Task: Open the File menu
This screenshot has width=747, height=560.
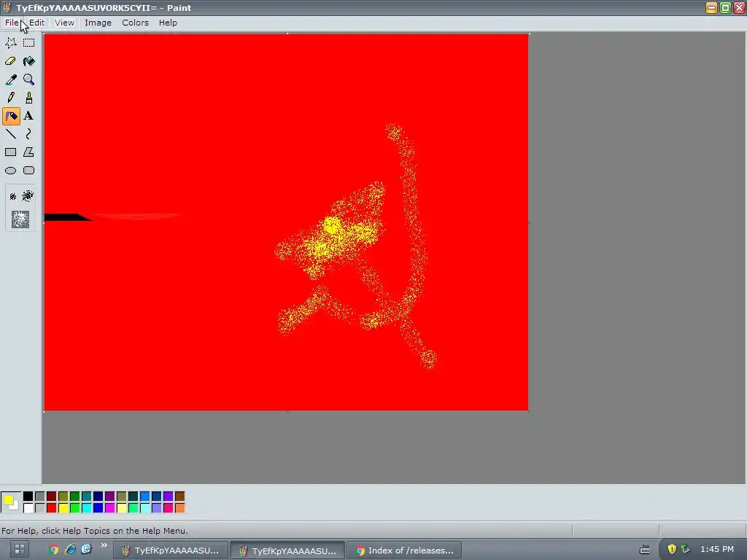Action: 12,23
